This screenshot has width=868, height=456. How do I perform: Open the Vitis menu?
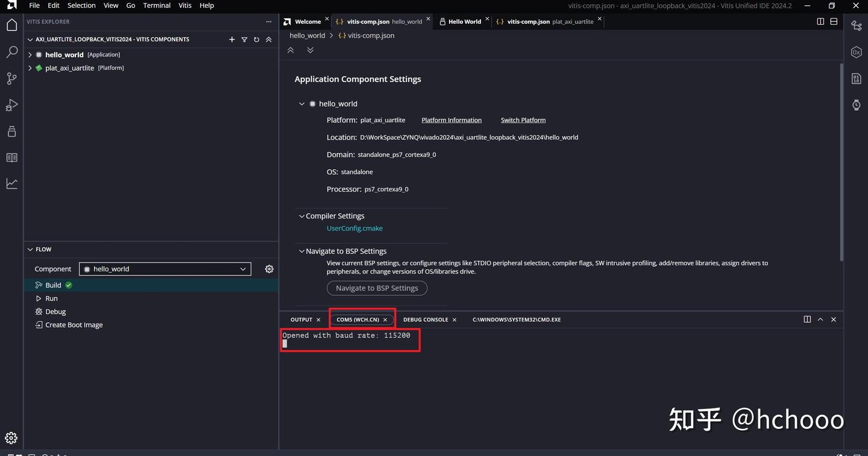pos(185,5)
